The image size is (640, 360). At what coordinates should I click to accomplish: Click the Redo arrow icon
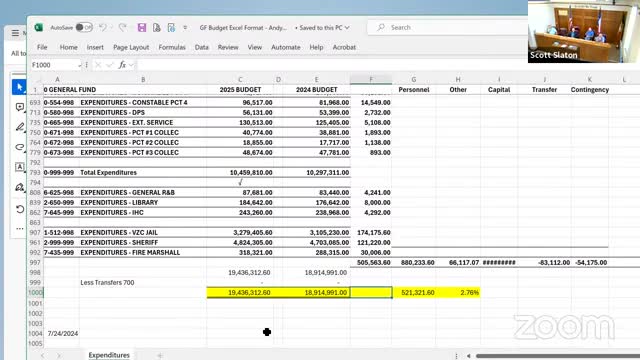click(x=122, y=27)
